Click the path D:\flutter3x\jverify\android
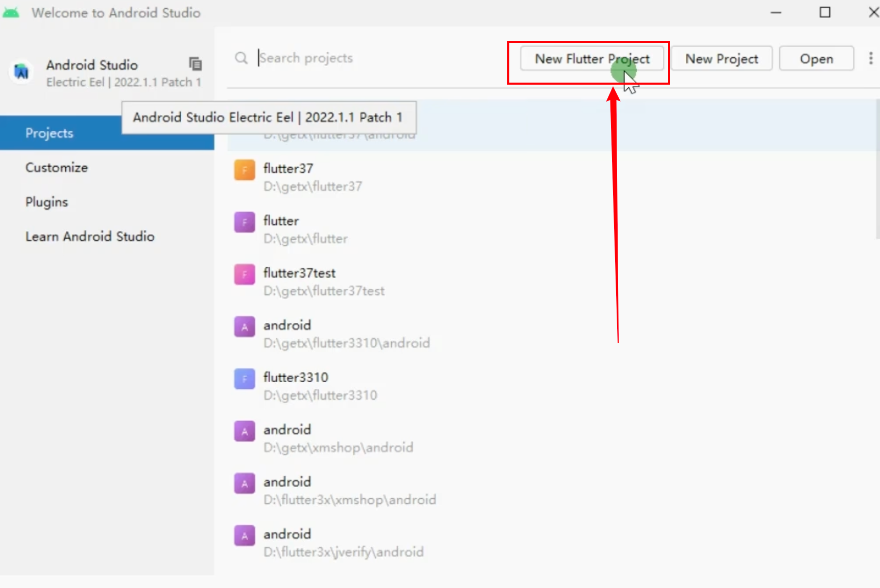This screenshot has width=880, height=588. pos(343,552)
